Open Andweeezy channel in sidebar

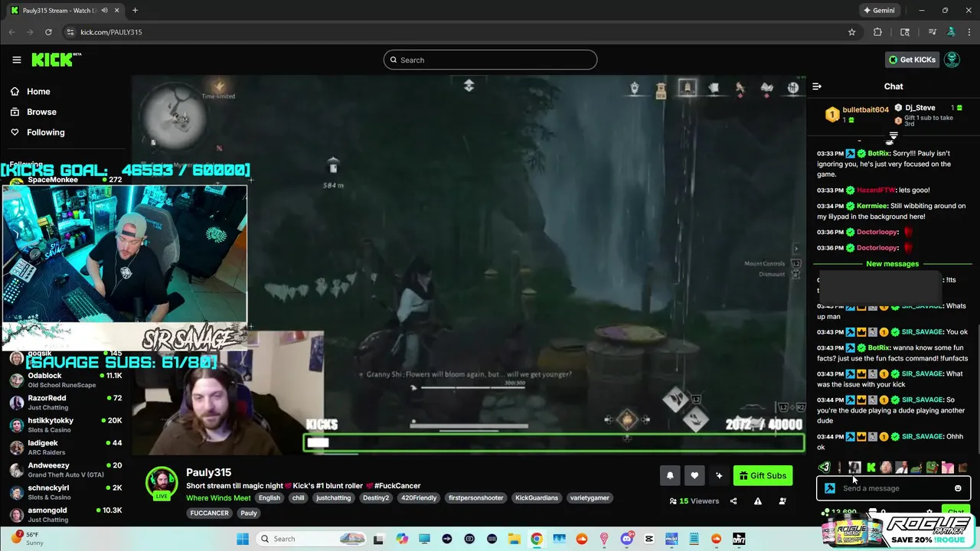click(x=66, y=469)
